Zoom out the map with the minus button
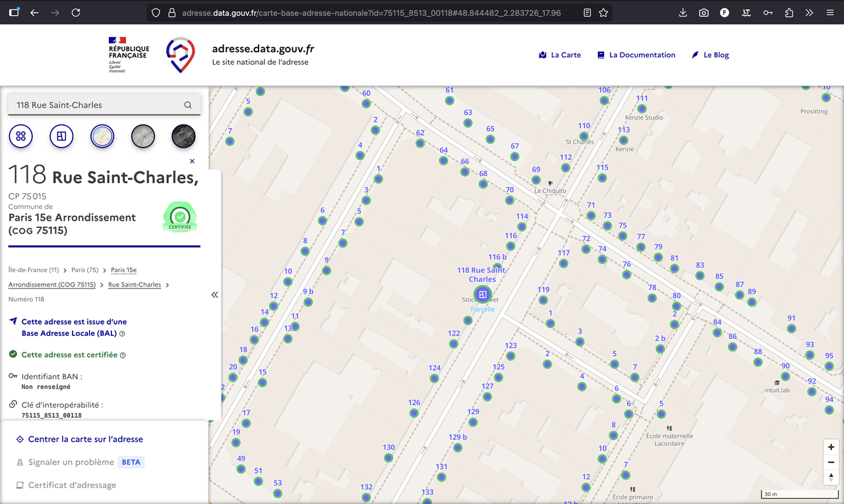Viewport: 844px width, 504px height. (x=831, y=462)
